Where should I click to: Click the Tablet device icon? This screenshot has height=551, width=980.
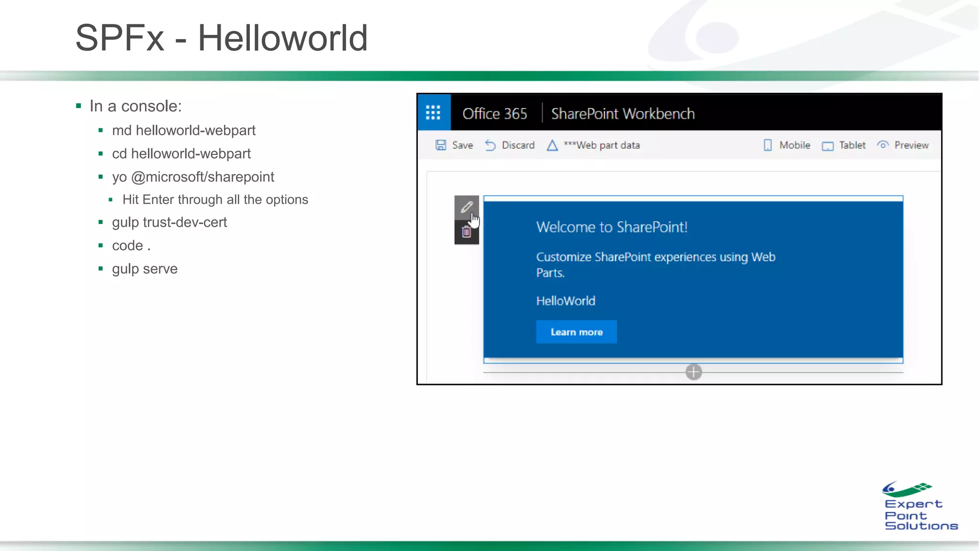tap(828, 146)
